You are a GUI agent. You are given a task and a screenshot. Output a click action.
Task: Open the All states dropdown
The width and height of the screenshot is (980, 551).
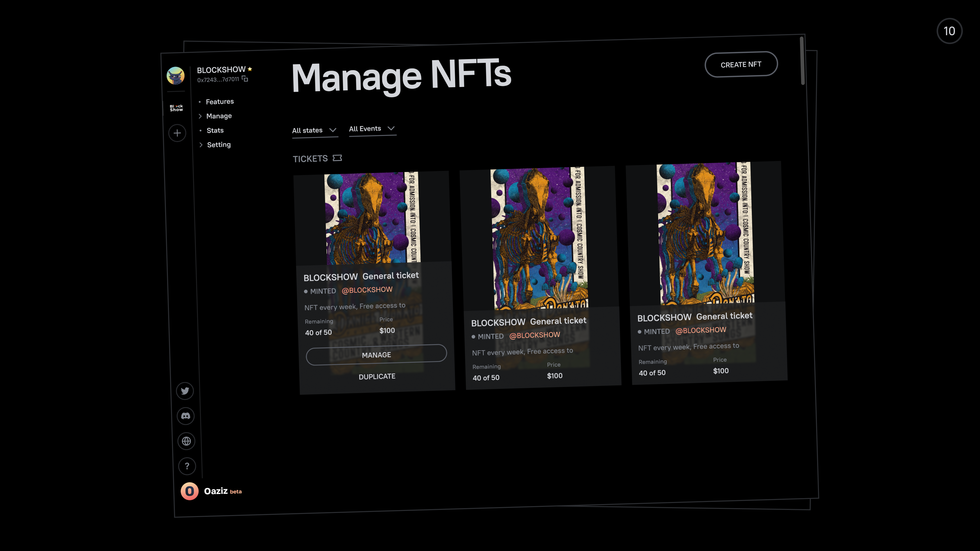(x=315, y=130)
